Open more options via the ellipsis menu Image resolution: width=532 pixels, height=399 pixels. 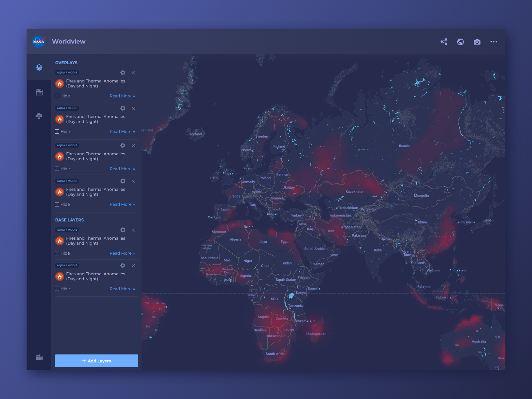(x=493, y=42)
